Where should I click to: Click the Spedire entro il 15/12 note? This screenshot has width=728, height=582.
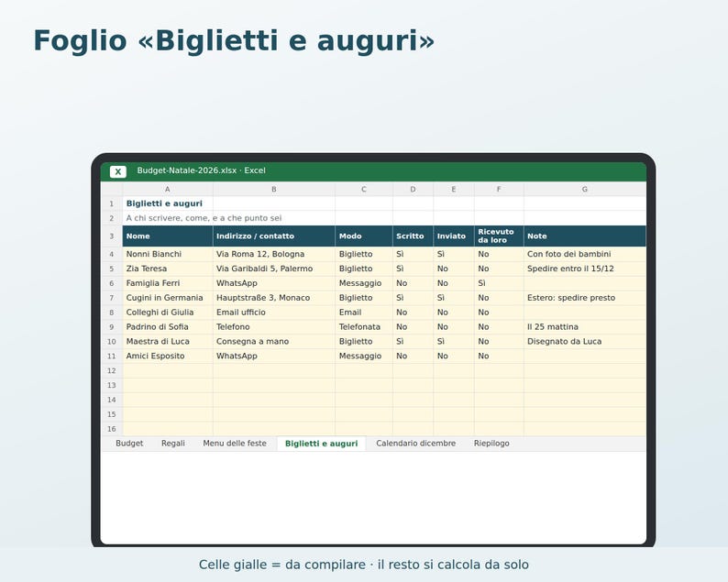585,269
